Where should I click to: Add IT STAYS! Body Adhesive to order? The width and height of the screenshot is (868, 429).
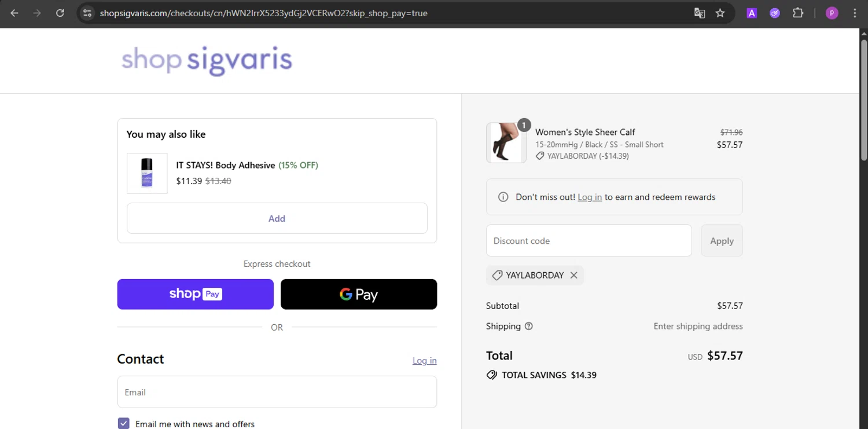[277, 218]
